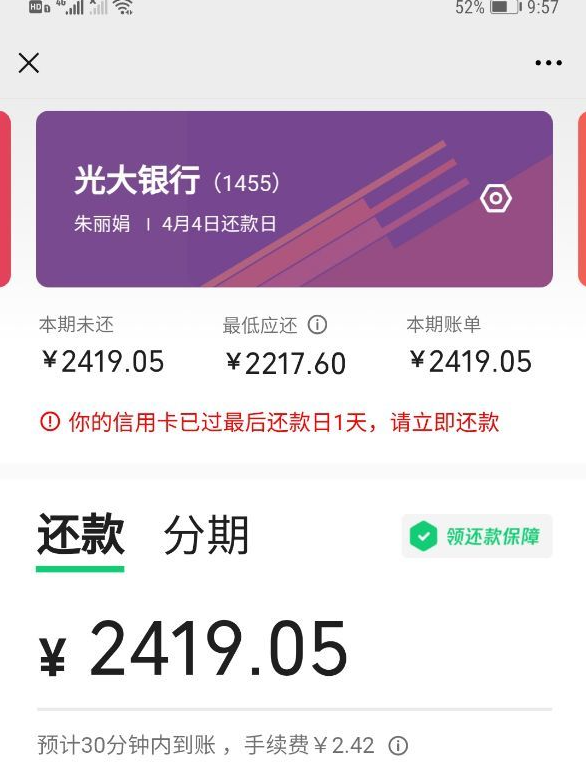Tap info icon beside 最低应还
This screenshot has width=586, height=783.
[317, 325]
